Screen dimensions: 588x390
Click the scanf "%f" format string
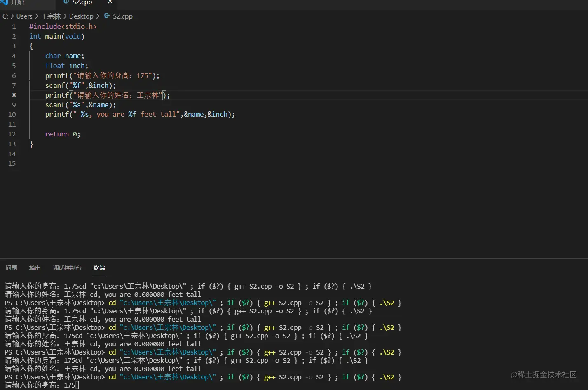[x=77, y=85]
